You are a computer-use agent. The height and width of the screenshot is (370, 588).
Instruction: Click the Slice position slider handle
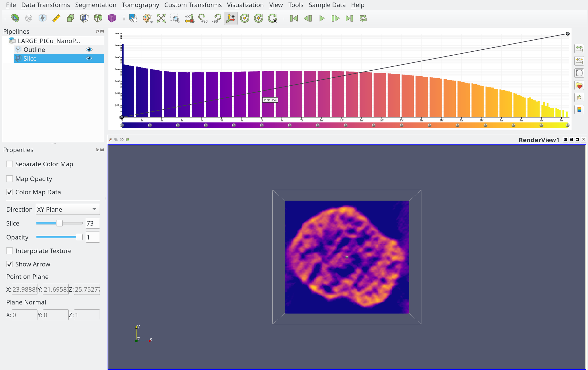59,223
